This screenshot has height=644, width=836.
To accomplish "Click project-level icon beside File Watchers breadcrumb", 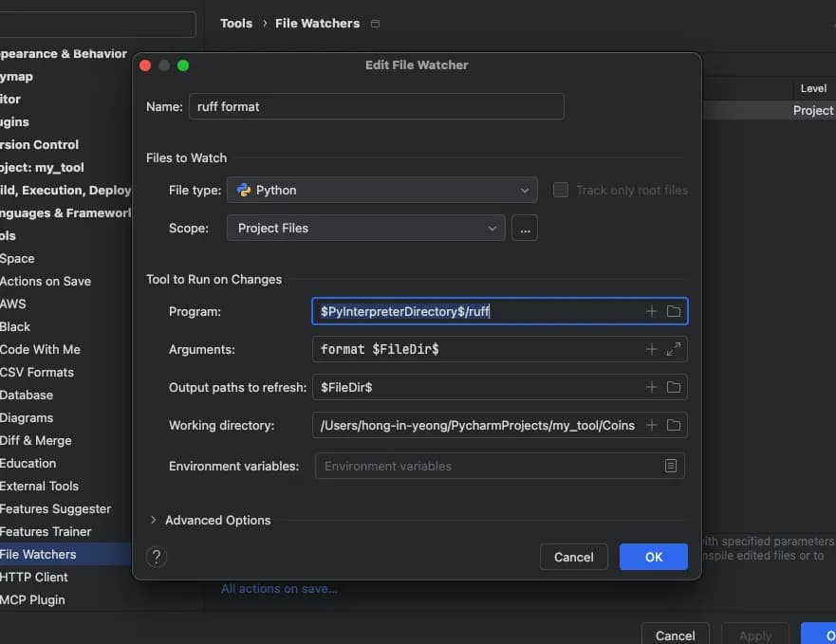I will [x=375, y=24].
